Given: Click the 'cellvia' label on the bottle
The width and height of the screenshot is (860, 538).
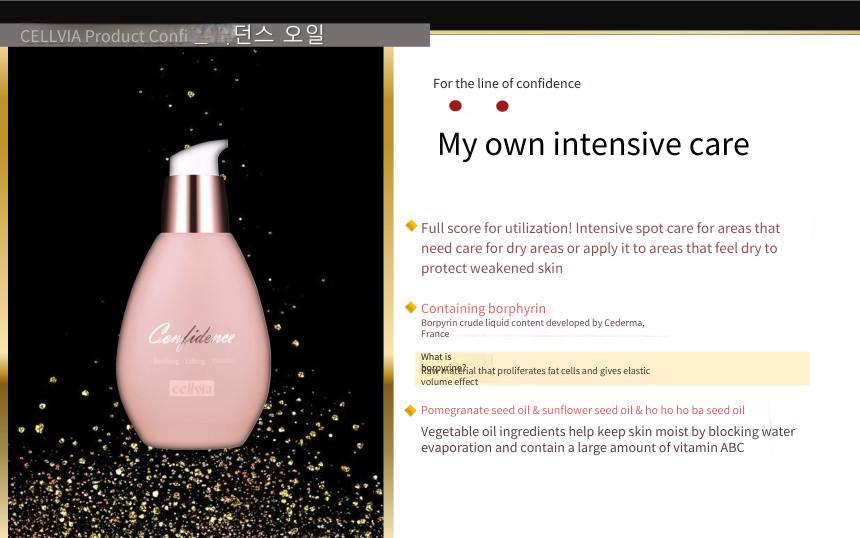Looking at the screenshot, I should (x=192, y=388).
